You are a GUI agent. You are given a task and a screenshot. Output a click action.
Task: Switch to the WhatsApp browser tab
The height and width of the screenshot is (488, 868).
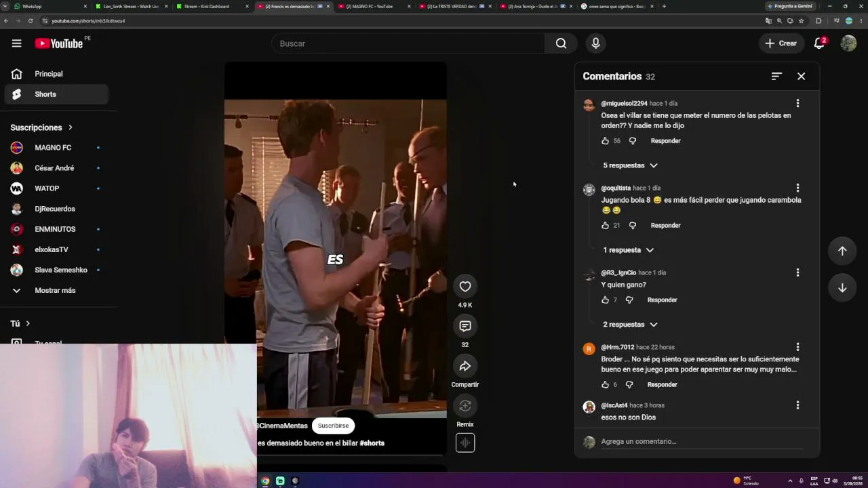[50, 6]
